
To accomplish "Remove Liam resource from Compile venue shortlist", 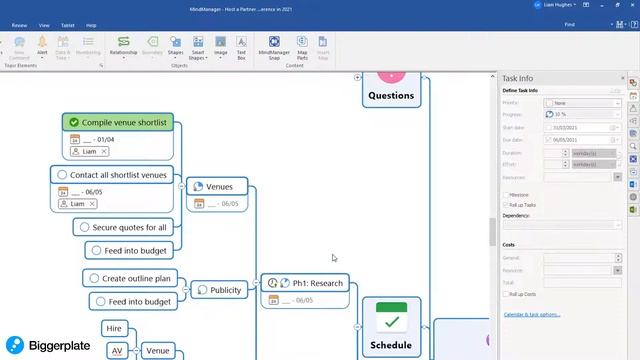I will (104, 151).
